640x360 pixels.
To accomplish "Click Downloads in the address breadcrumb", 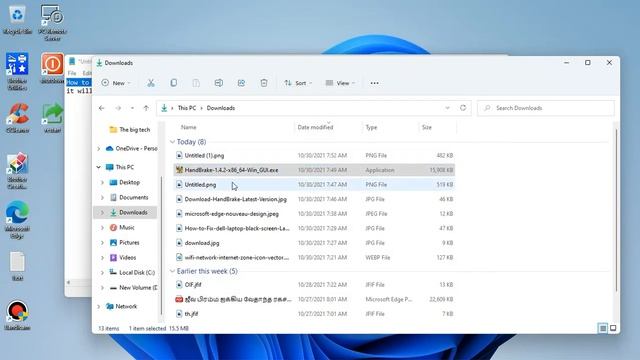I will pyautogui.click(x=221, y=108).
